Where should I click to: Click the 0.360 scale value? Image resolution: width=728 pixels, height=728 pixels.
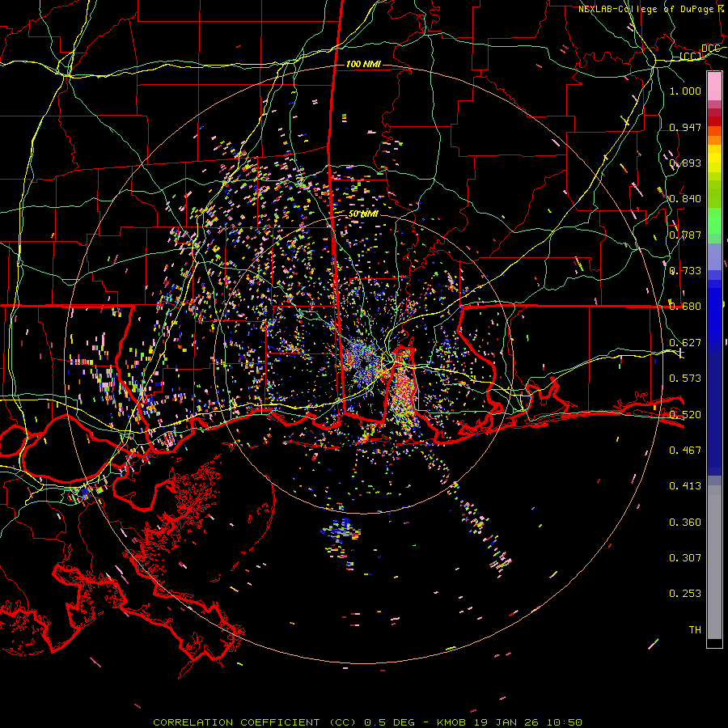685,523
